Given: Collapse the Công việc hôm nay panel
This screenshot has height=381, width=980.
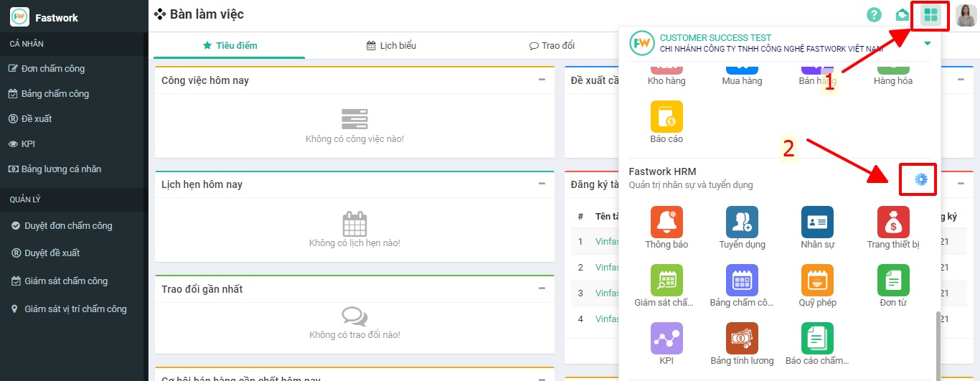Looking at the screenshot, I should [542, 80].
